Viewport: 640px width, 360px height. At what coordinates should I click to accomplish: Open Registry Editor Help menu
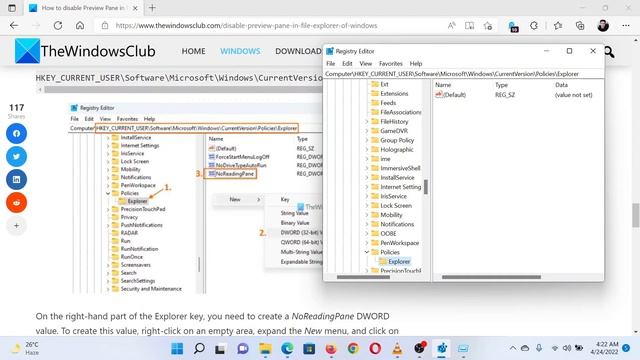click(416, 64)
